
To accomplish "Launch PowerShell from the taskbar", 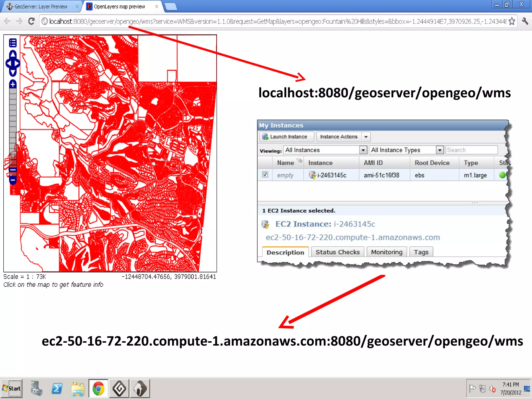I will [x=57, y=389].
